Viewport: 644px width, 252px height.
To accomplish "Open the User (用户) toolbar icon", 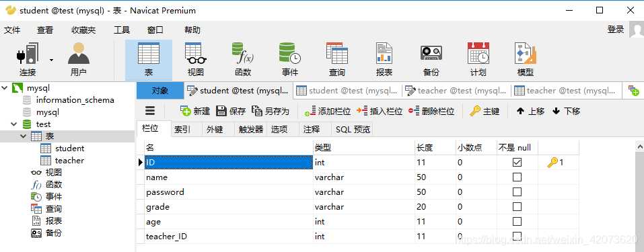I will [79, 60].
